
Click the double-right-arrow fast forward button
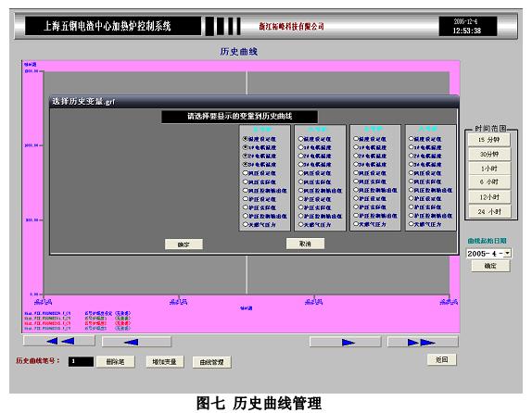point(423,342)
